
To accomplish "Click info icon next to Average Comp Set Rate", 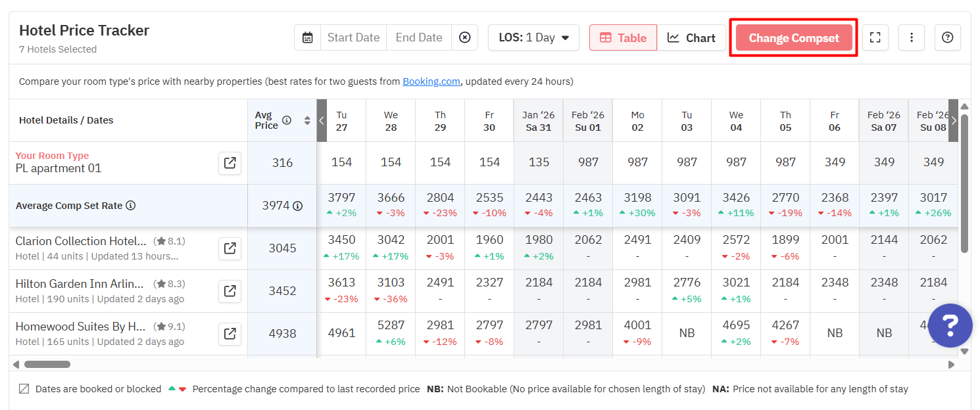I will tap(131, 206).
